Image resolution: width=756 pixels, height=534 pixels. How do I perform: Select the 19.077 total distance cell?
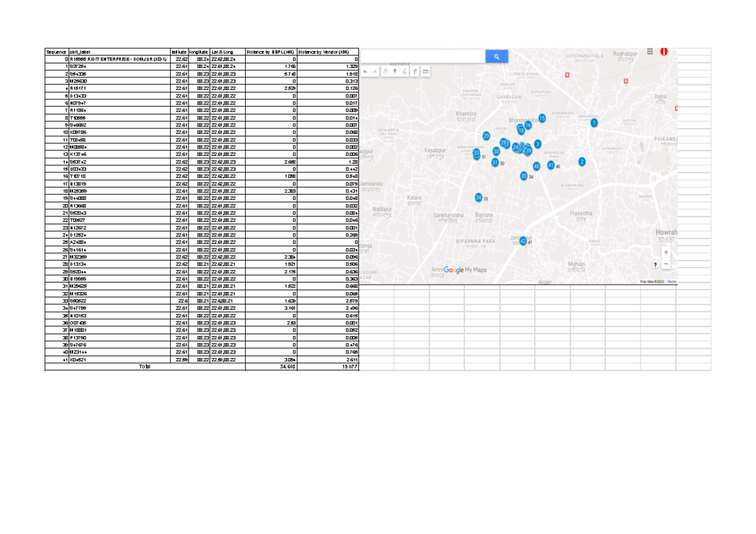coord(328,366)
